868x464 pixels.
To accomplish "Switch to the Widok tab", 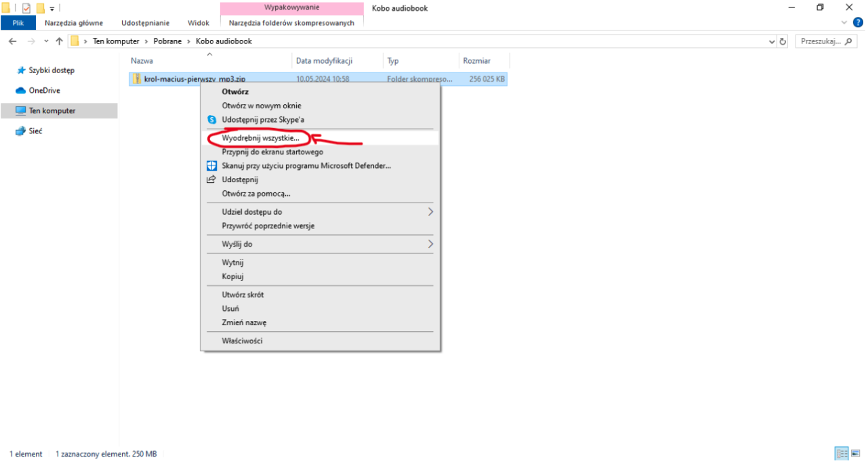I will tap(199, 22).
